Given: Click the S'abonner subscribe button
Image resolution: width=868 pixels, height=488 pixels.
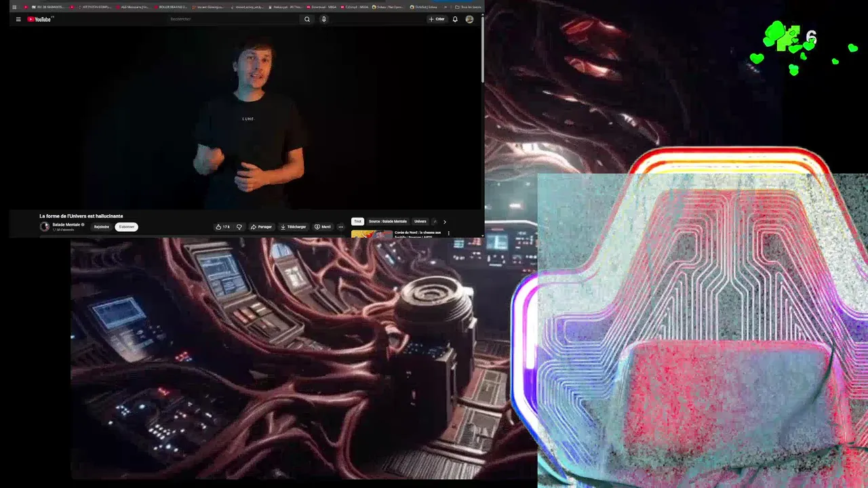Looking at the screenshot, I should (126, 227).
